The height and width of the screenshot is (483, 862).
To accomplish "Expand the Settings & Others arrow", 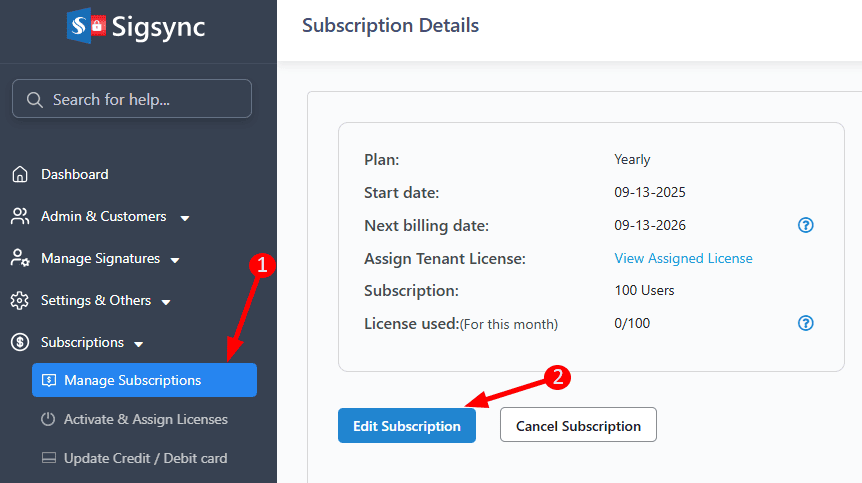I will pyautogui.click(x=166, y=302).
